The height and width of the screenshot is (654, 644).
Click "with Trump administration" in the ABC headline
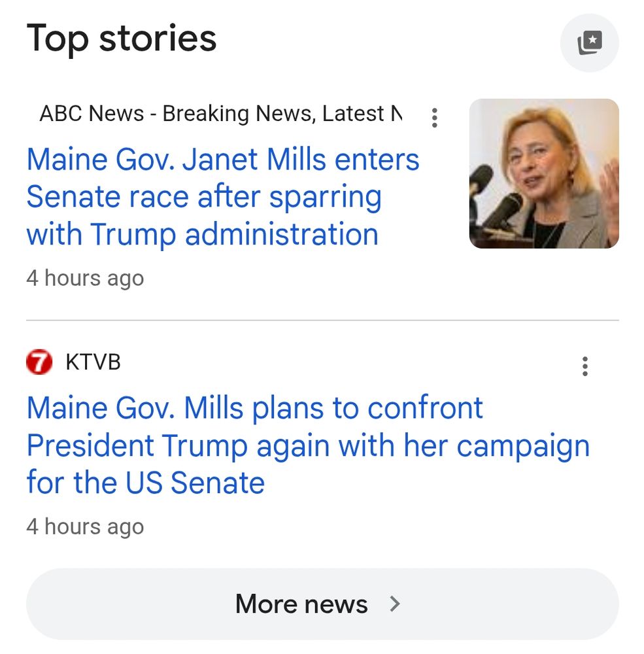coord(203,234)
